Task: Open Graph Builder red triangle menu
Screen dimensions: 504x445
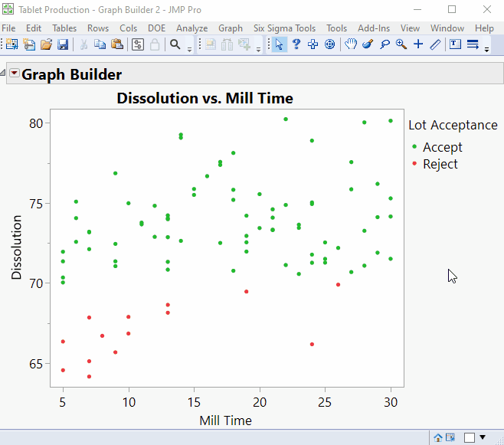Action: [15, 74]
